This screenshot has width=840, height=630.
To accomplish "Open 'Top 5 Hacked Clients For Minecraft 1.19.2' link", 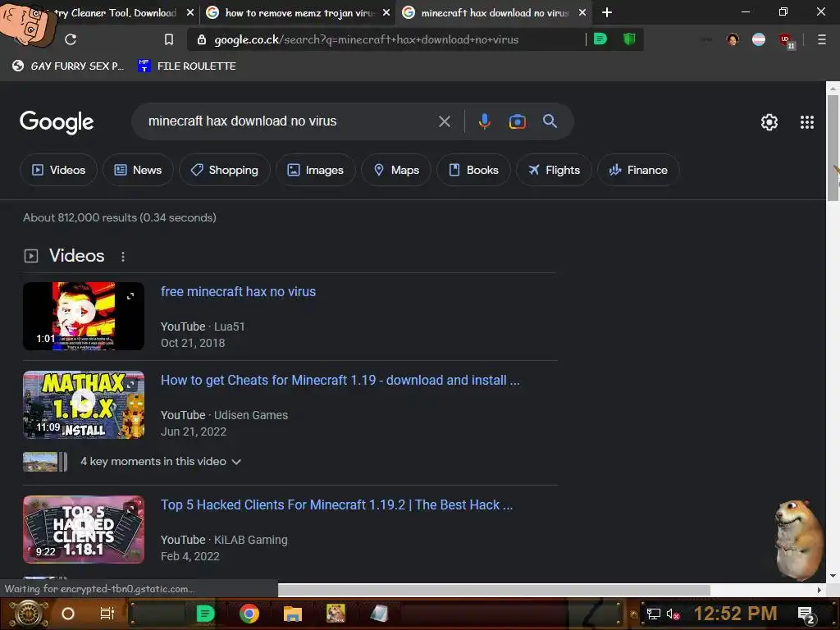I will tap(336, 504).
